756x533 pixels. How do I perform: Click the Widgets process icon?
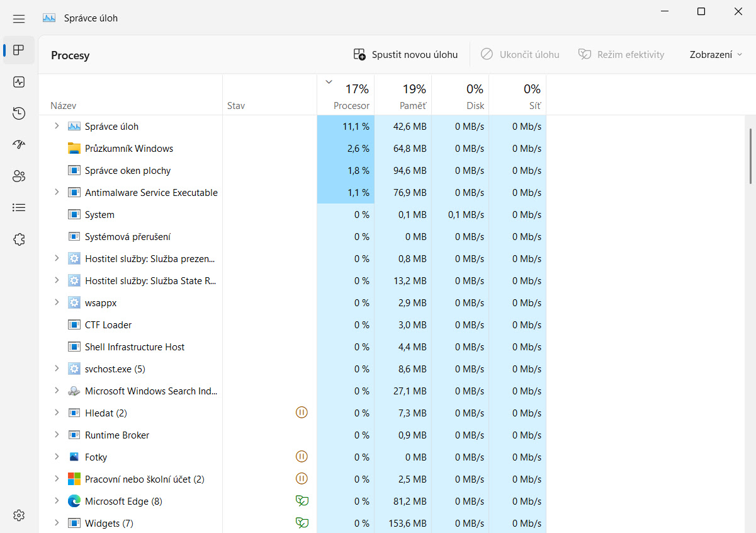coord(74,524)
